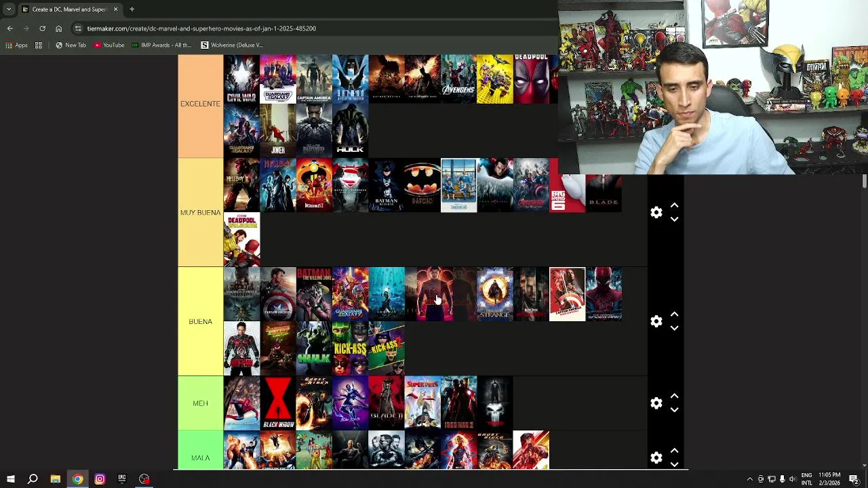Select the Batman The Killing Joke poster
The height and width of the screenshot is (488, 868).
314,294
